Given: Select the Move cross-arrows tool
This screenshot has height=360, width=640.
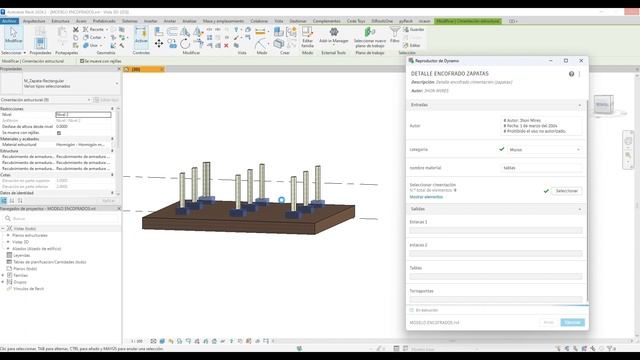Looking at the screenshot, I should pyautogui.click(x=159, y=43).
